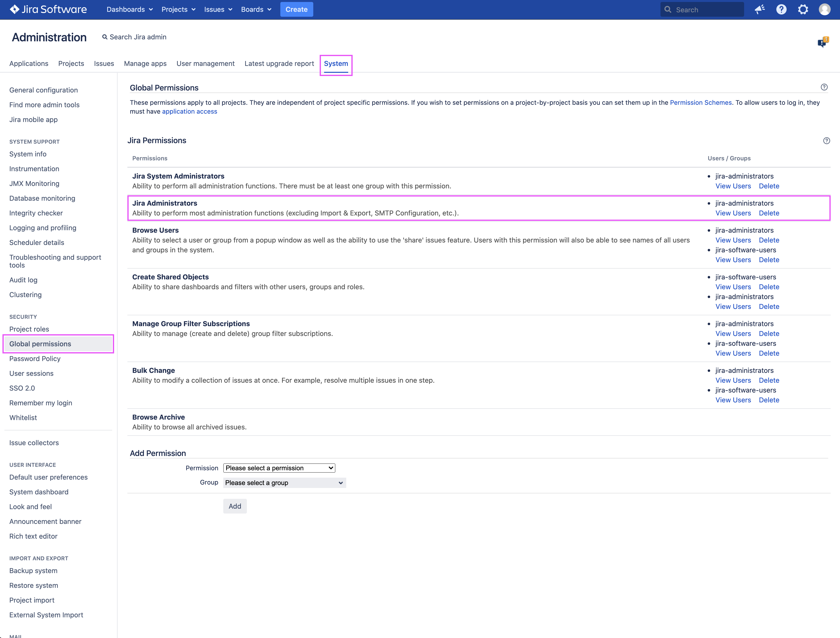Open Look and feel settings

(31, 507)
